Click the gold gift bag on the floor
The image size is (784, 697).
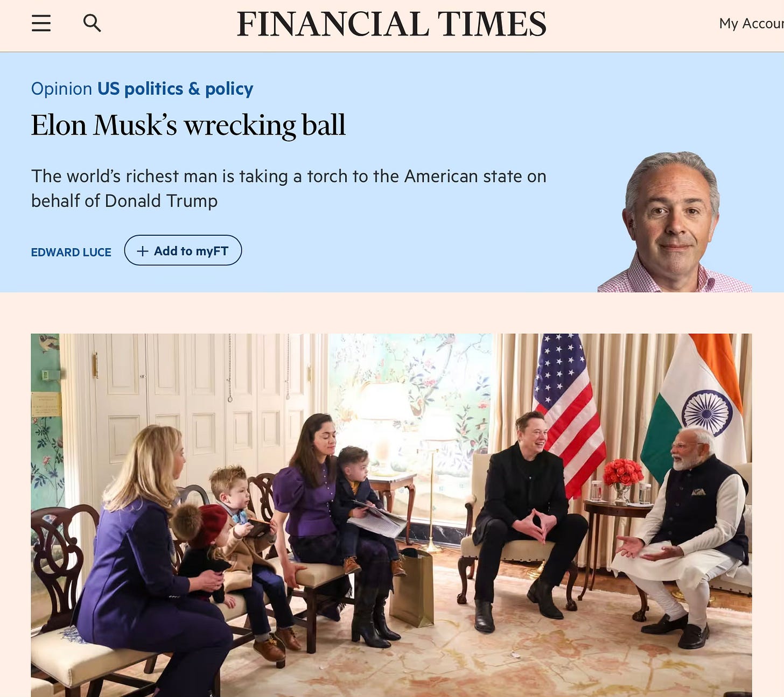pos(412,588)
